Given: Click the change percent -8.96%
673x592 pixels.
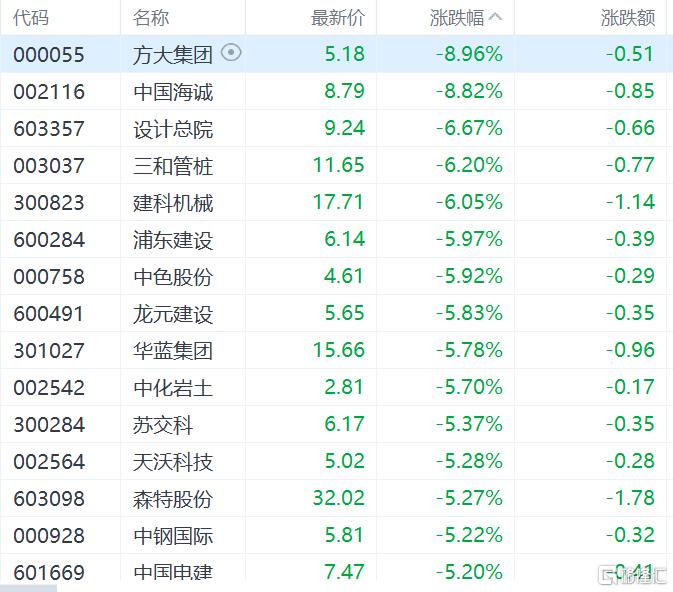Looking at the screenshot, I should (x=469, y=54).
